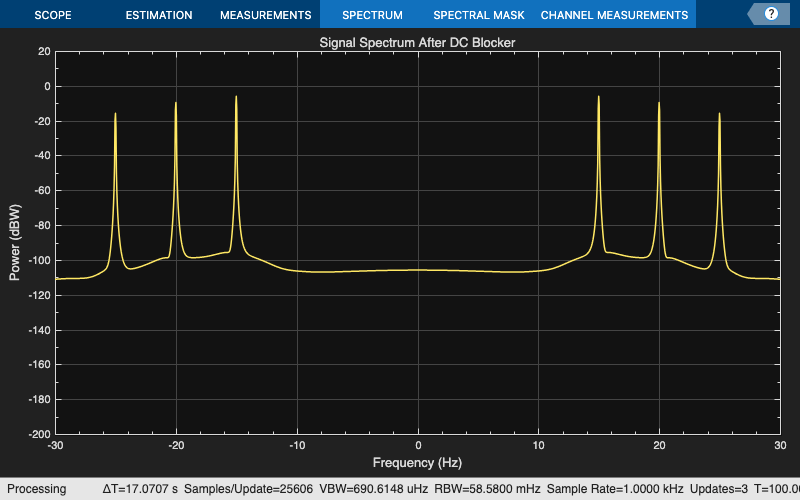Open the CHANNEL MEASUREMENTS tab

614,15
